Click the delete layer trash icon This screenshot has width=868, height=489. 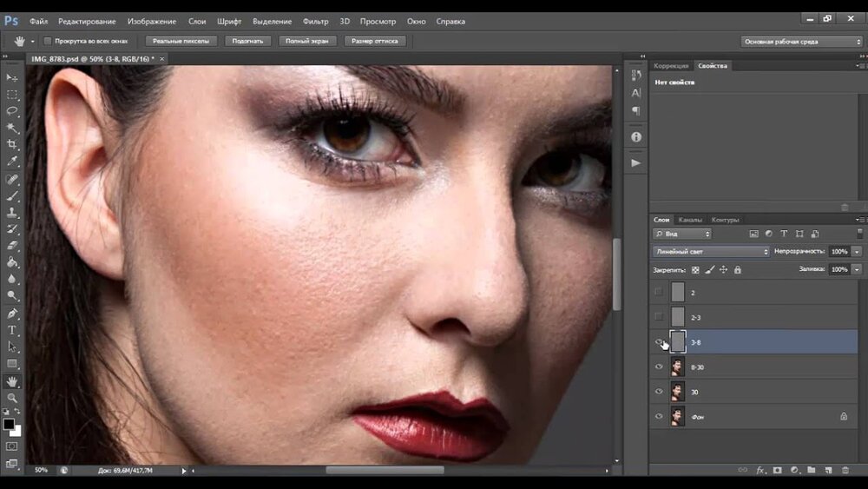pyautogui.click(x=845, y=470)
